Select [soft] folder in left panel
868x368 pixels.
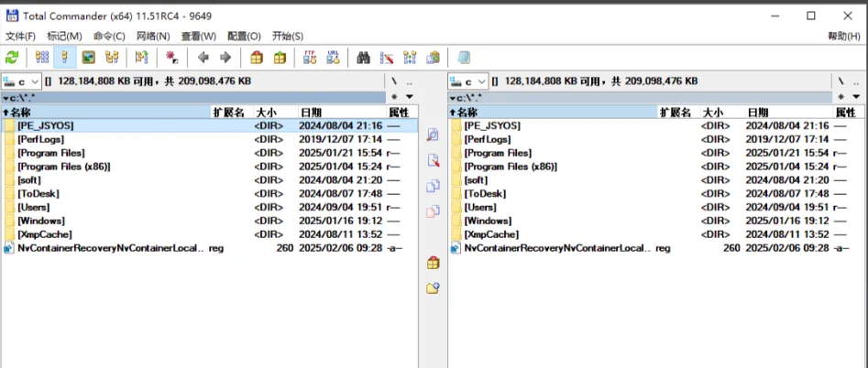point(209,180)
